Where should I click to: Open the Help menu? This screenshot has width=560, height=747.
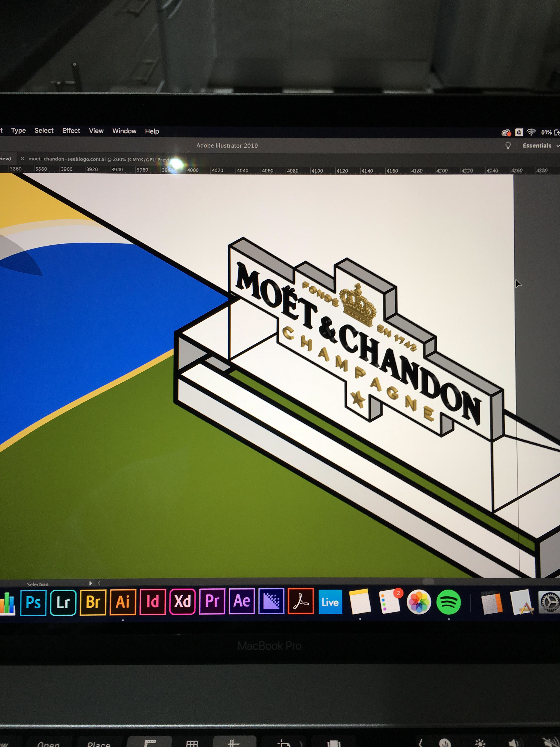click(x=152, y=131)
